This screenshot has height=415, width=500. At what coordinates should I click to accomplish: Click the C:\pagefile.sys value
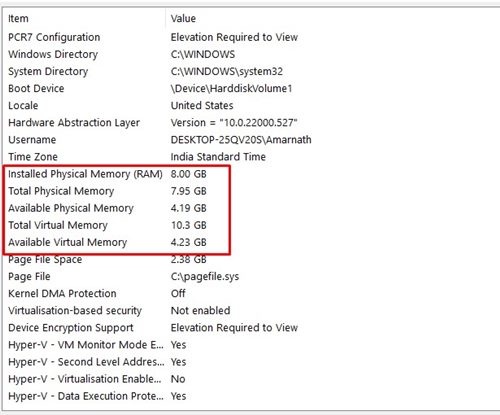tap(205, 277)
